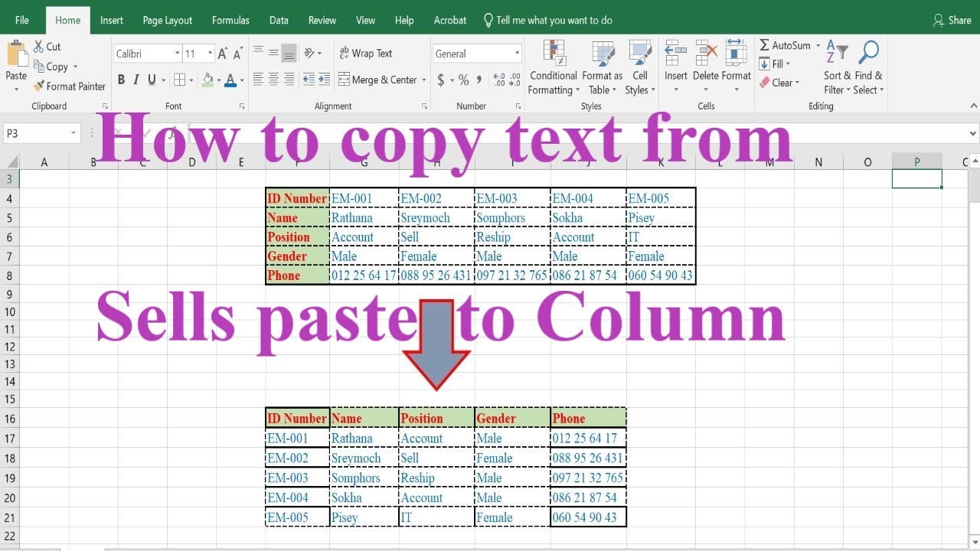The image size is (980, 551).
Task: Toggle Bold formatting
Action: 121,80
